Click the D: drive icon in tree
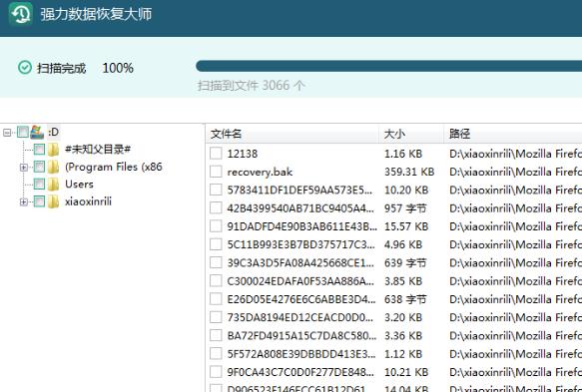Screen dimensions: 582x392 (37, 132)
